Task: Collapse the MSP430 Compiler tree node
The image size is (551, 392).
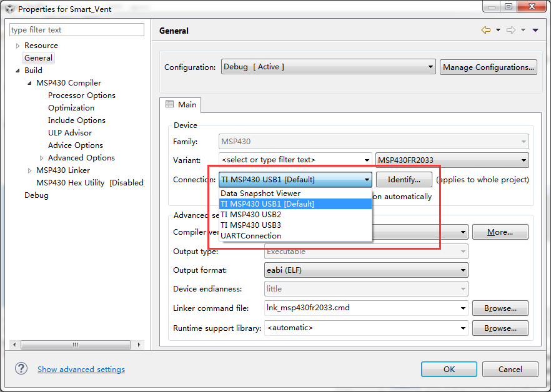Action: point(29,83)
